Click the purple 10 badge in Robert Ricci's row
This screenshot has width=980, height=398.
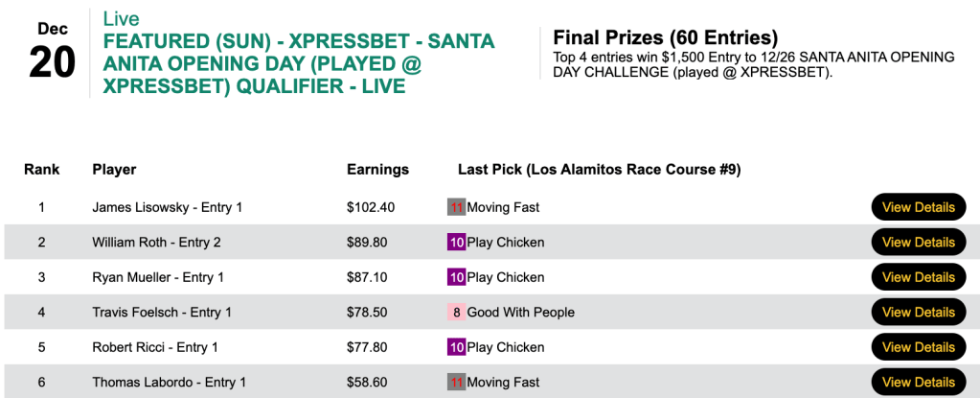click(x=456, y=347)
